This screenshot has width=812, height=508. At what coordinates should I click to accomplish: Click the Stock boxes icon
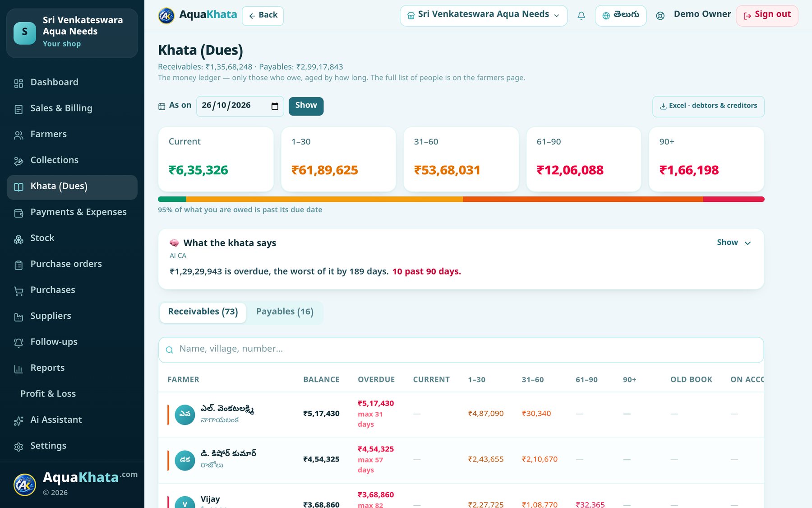click(x=18, y=239)
